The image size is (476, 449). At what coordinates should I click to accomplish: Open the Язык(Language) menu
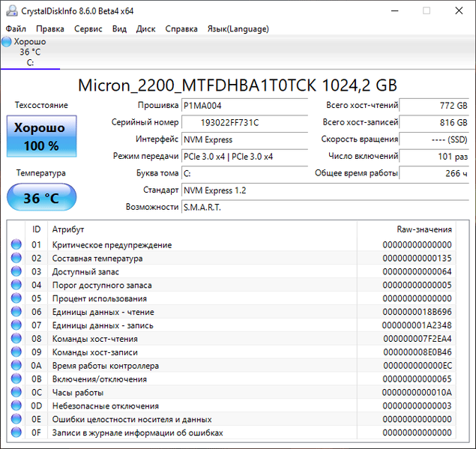tap(238, 29)
